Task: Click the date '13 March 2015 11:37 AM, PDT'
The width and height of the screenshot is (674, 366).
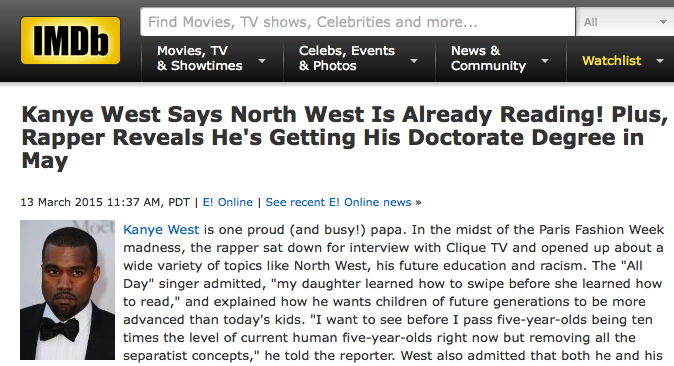Action: coord(105,202)
